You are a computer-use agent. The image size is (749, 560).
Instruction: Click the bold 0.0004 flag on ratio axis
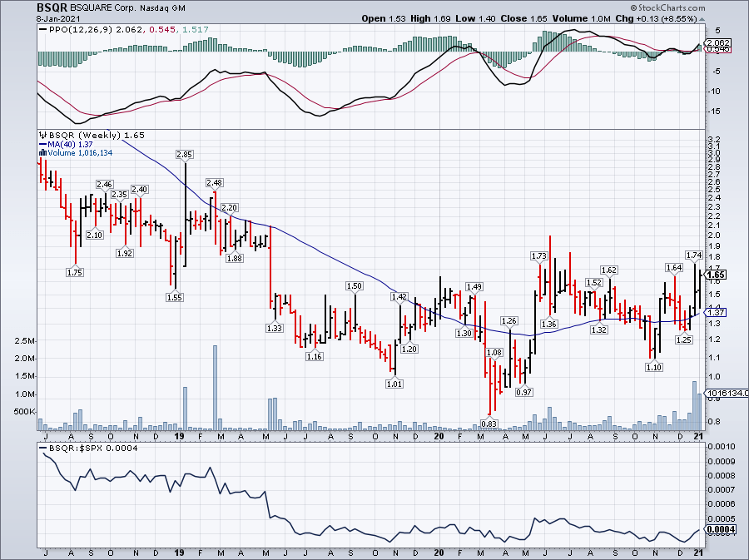point(721,529)
